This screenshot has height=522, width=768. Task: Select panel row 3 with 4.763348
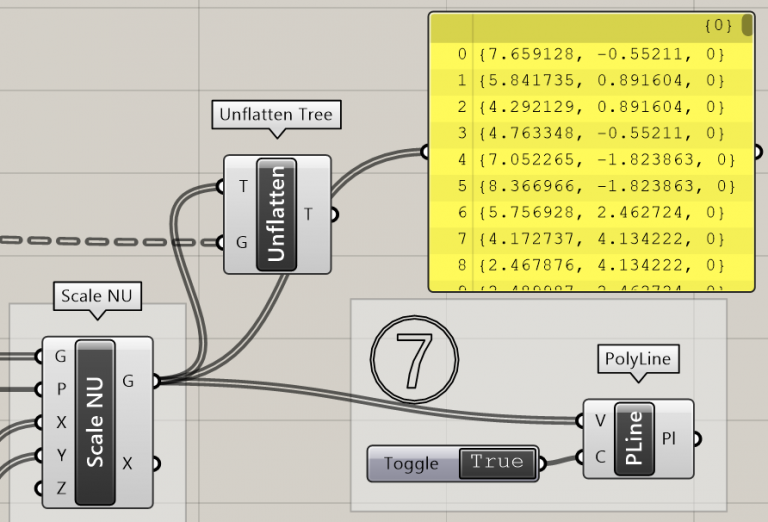(x=591, y=133)
